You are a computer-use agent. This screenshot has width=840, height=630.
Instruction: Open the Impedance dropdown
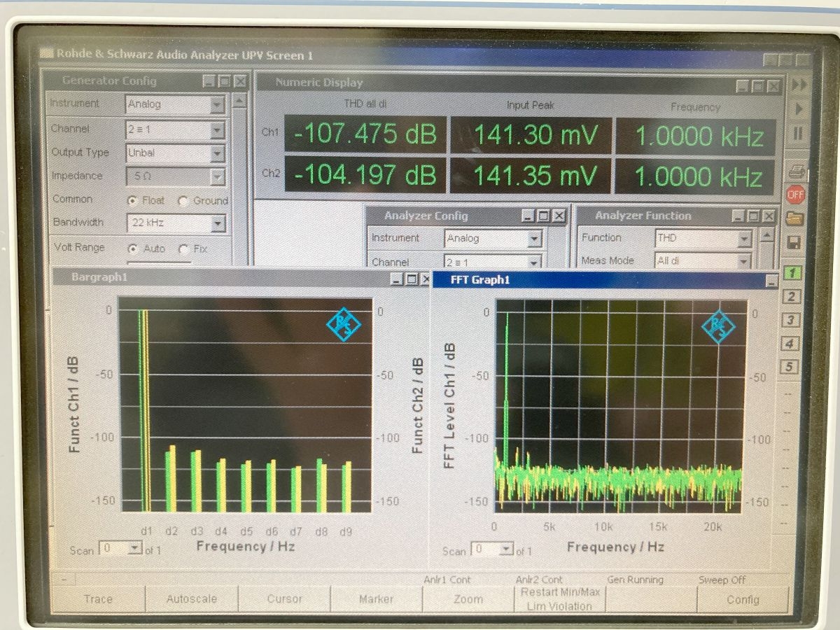[218, 176]
